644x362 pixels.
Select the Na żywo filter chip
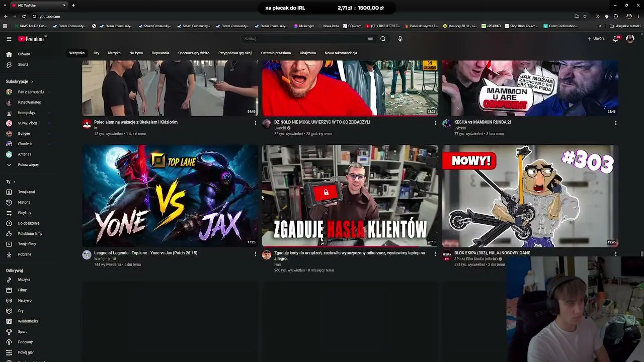point(136,53)
